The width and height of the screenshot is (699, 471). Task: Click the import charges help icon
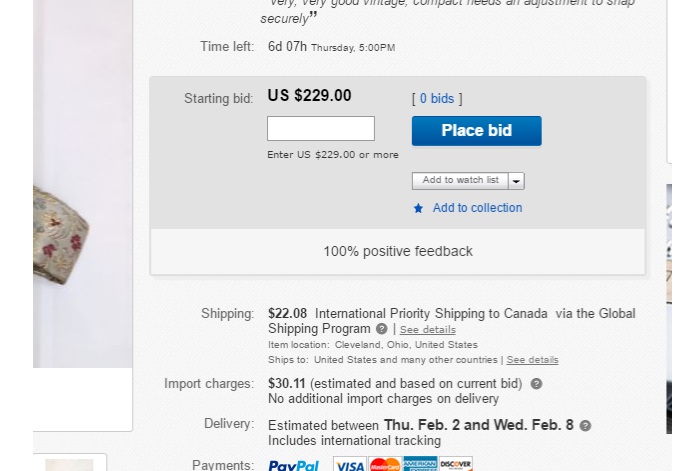tap(536, 384)
